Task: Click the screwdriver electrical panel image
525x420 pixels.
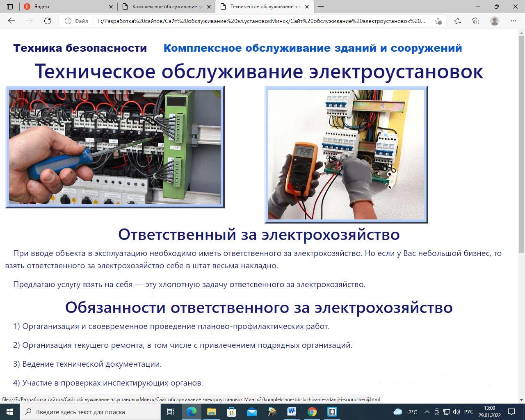Action: tap(115, 147)
